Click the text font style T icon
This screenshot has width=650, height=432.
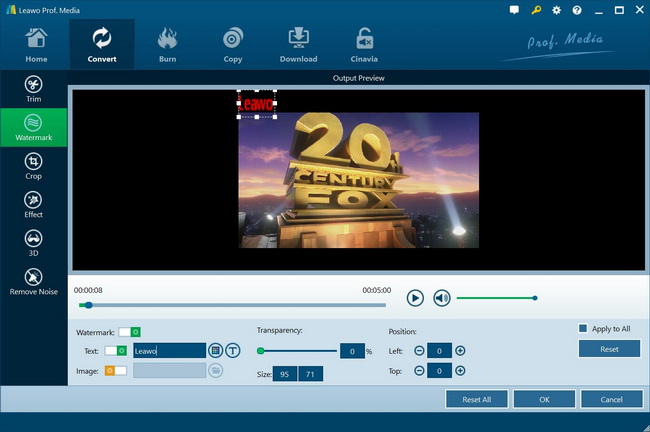click(x=233, y=350)
